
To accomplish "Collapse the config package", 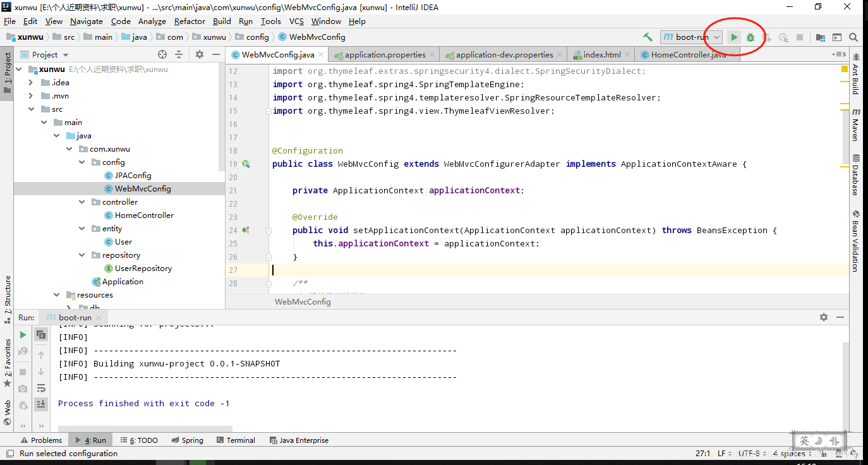I will 81,162.
